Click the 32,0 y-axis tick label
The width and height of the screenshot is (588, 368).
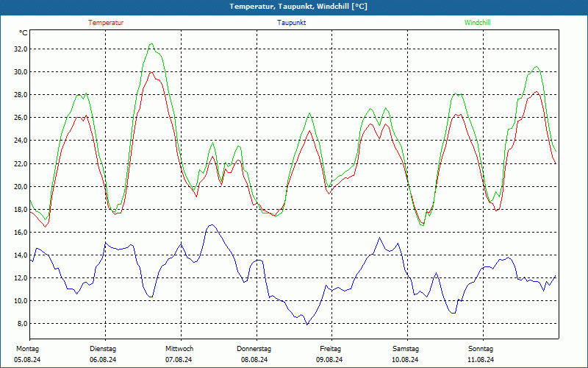click(20, 49)
